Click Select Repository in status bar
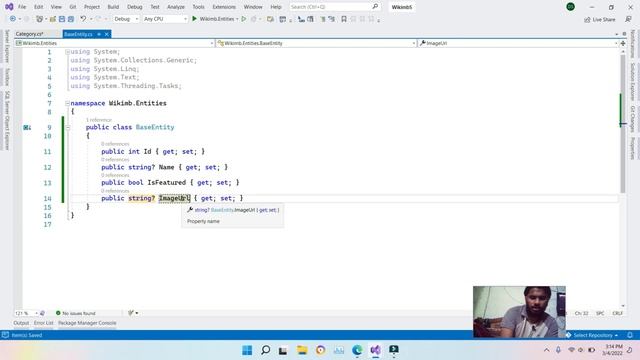640x360 pixels. 592,335
